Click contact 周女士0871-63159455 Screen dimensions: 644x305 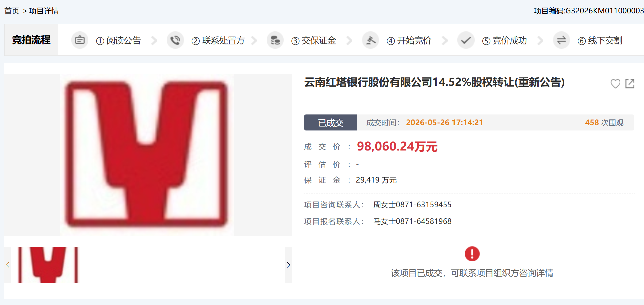(412, 205)
